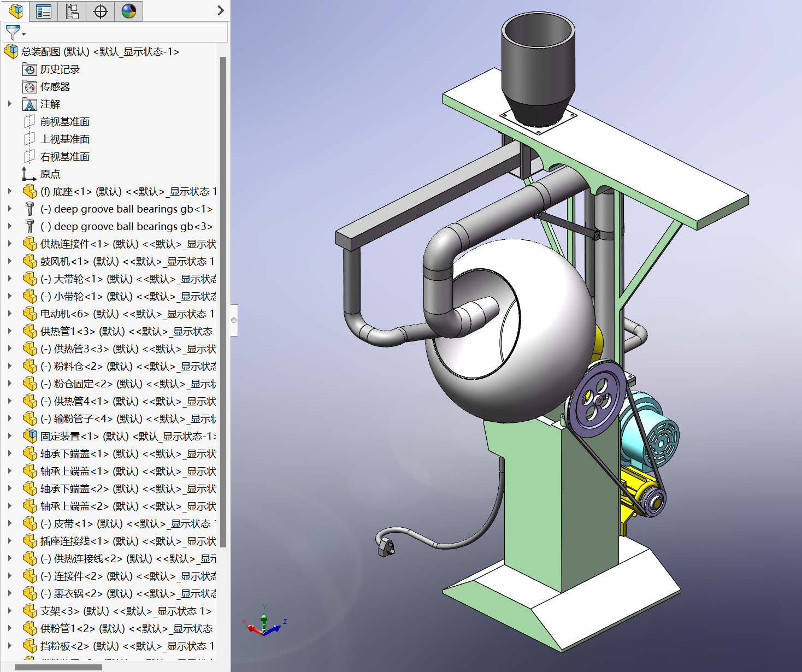
Task: Open the feature tree filter dropdown
Action: pos(15,33)
